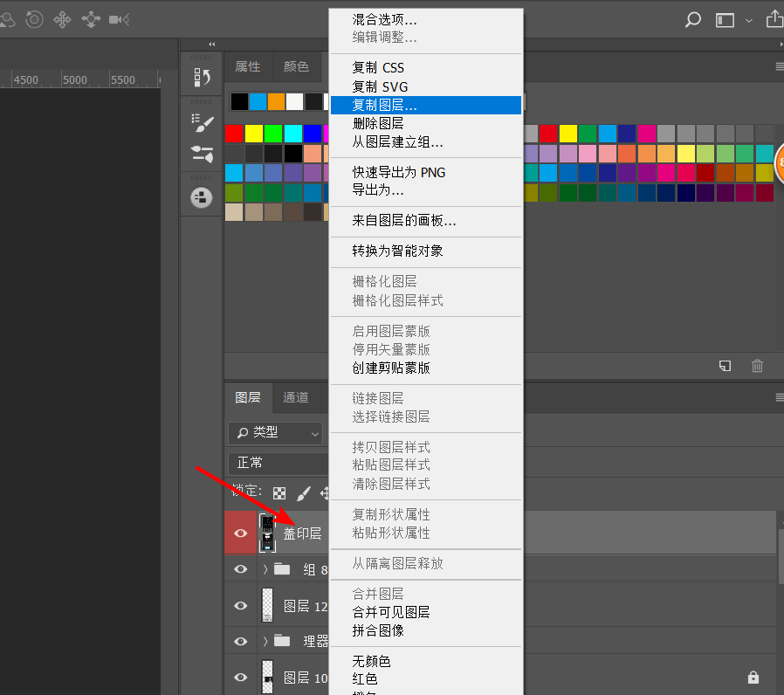Open the 正常 blend mode dropdown
This screenshot has width=784, height=695.
(x=279, y=463)
